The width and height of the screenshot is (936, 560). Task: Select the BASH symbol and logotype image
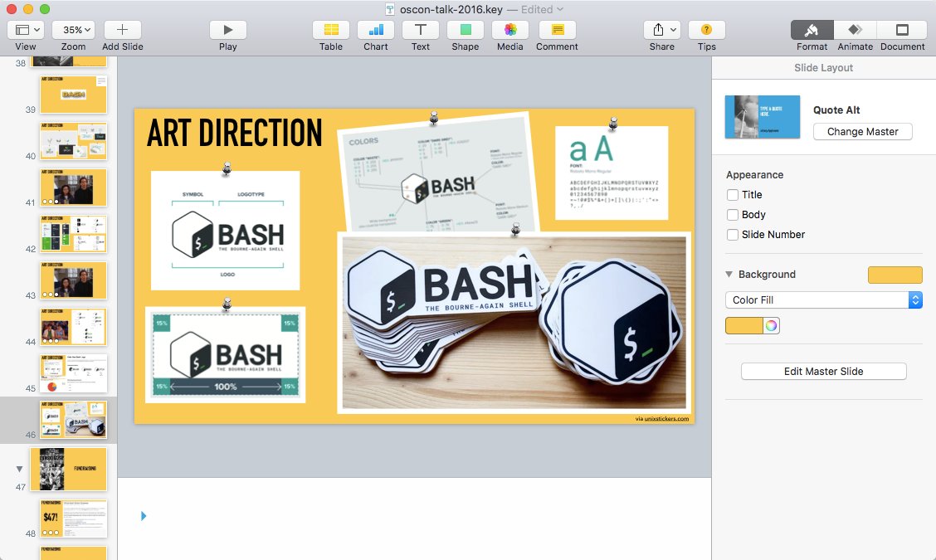tap(225, 231)
